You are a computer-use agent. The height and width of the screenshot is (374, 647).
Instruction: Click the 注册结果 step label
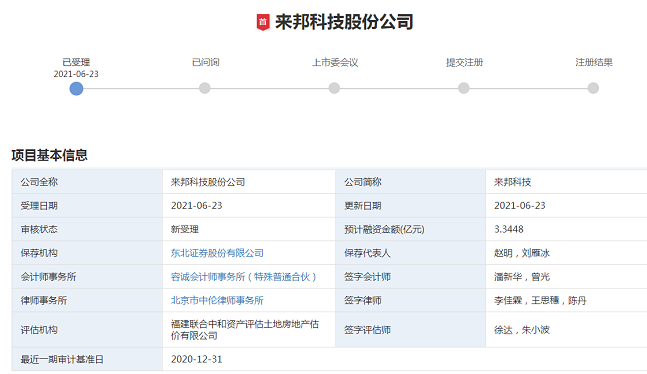tap(594, 62)
